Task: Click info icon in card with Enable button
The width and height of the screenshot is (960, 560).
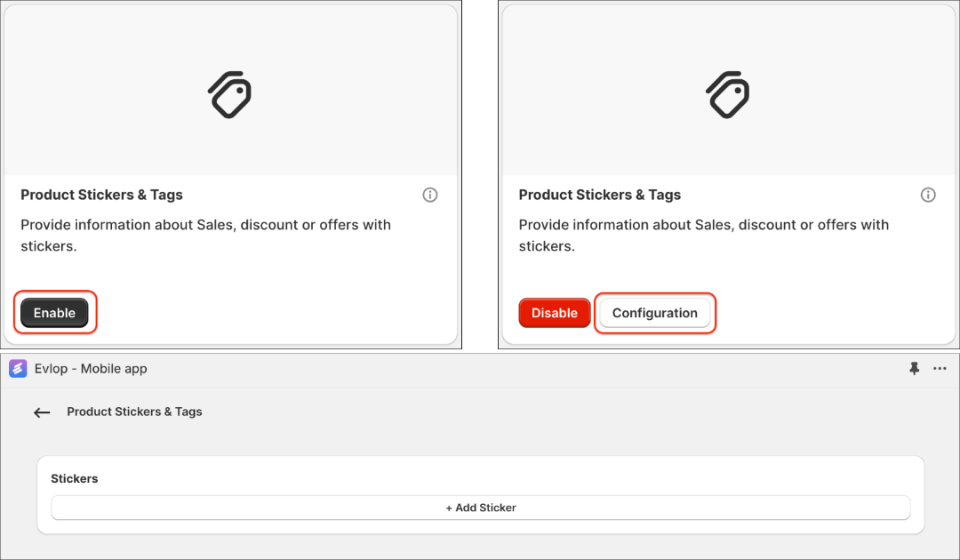Action: (430, 195)
